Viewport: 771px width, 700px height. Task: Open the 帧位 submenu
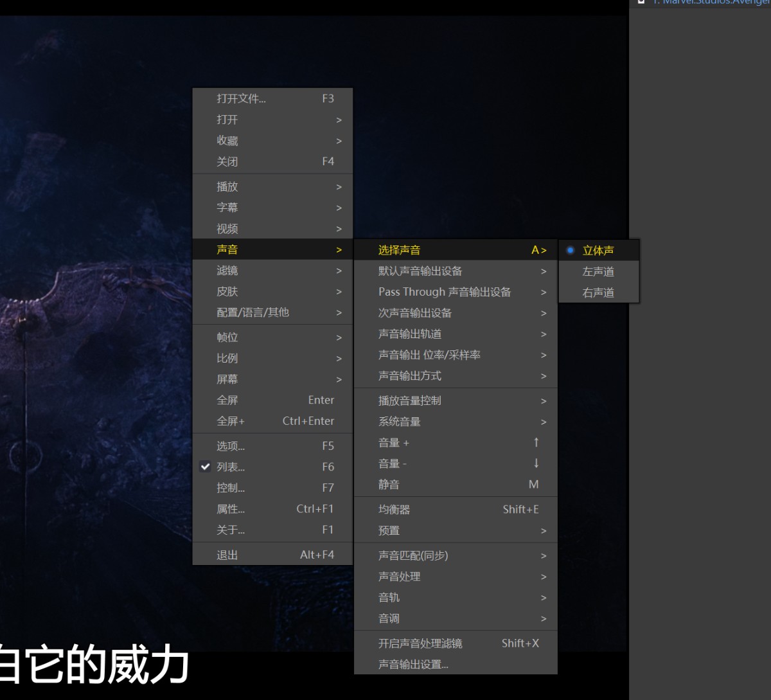pyautogui.click(x=272, y=337)
